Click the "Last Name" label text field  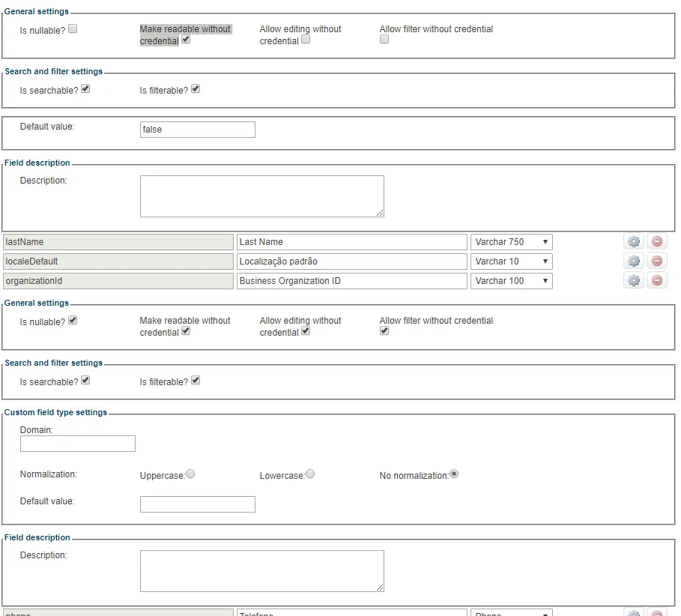click(351, 242)
